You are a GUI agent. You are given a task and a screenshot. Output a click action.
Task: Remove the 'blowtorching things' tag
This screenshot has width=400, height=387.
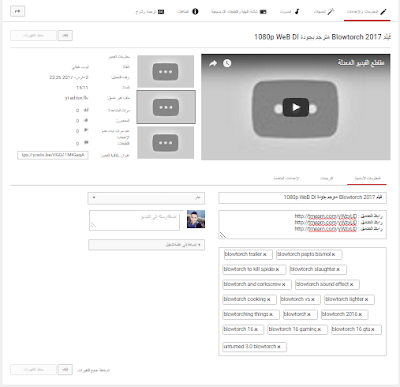(271, 315)
